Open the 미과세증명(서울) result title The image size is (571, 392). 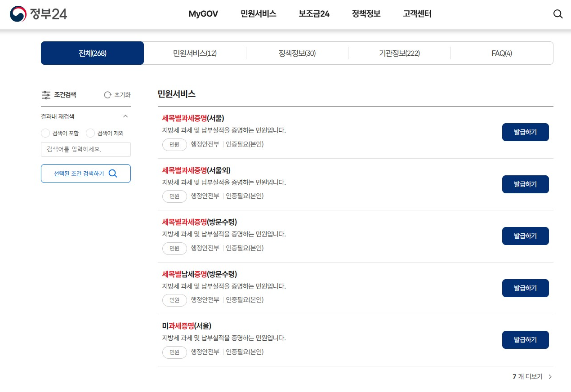pos(187,326)
